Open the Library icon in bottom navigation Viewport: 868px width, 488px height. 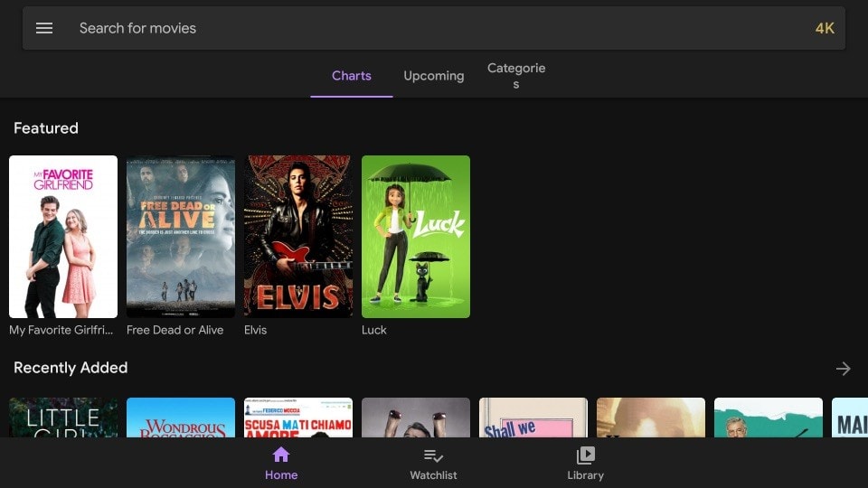[585, 455]
